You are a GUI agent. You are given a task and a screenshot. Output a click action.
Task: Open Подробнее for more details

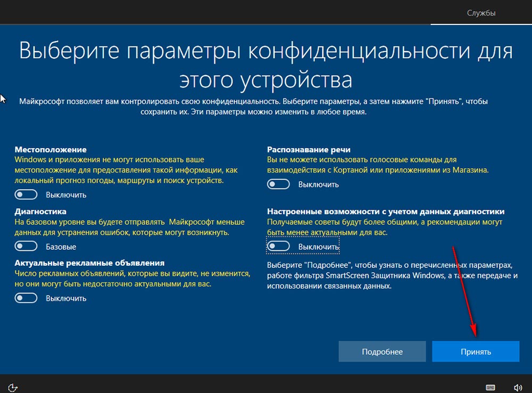click(x=382, y=351)
